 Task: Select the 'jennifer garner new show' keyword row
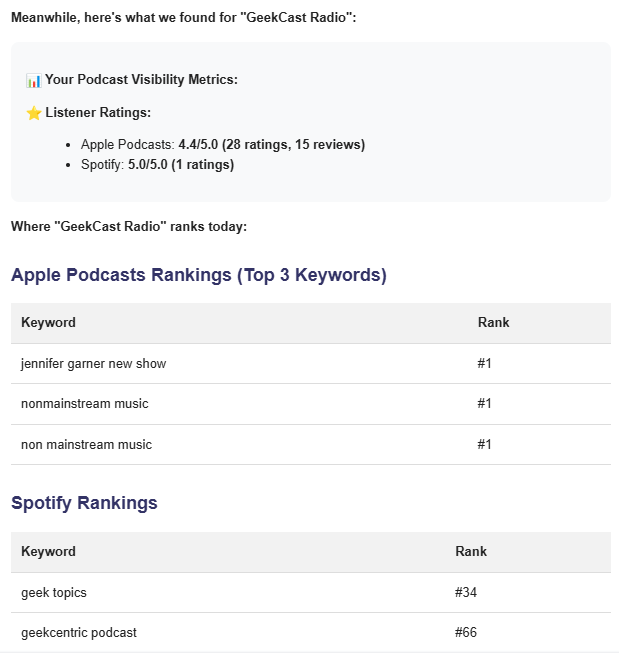[311, 364]
